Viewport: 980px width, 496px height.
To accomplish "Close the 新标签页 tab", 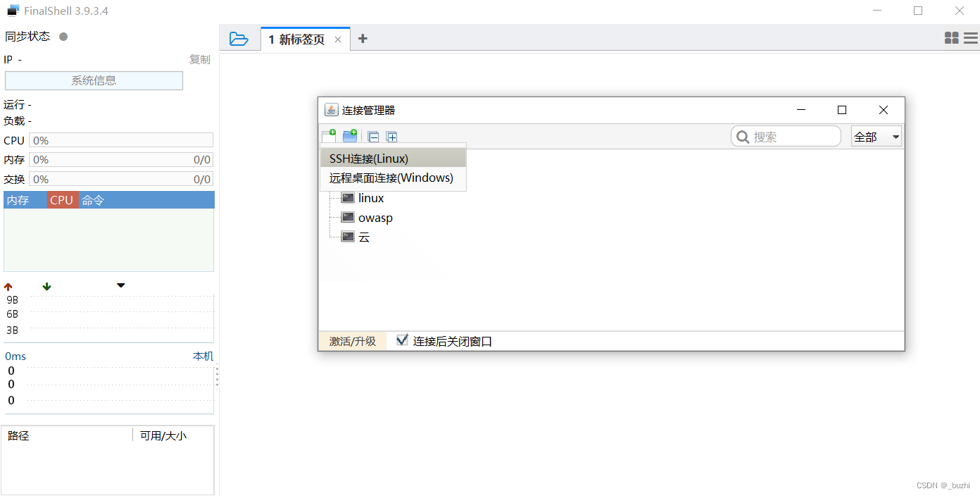I will pyautogui.click(x=338, y=39).
